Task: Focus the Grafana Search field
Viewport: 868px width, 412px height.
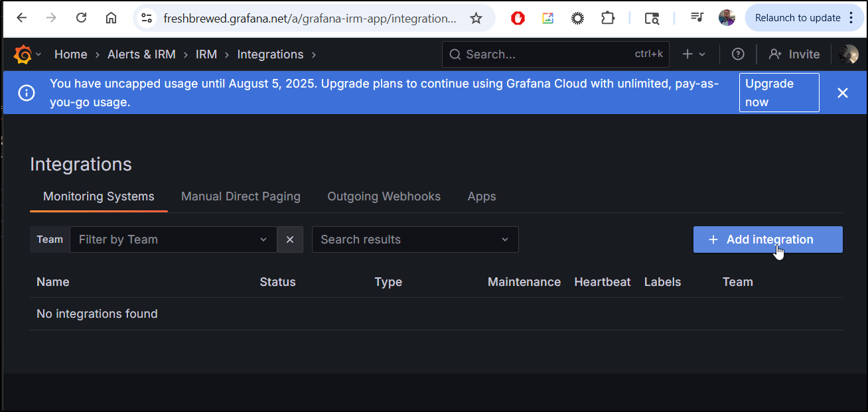Action: [555, 54]
